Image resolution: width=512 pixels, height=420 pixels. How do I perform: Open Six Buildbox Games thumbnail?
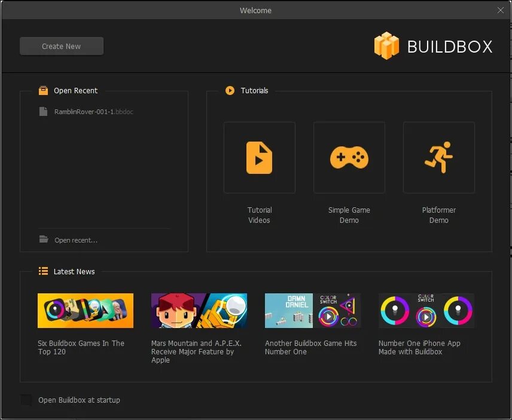point(86,311)
